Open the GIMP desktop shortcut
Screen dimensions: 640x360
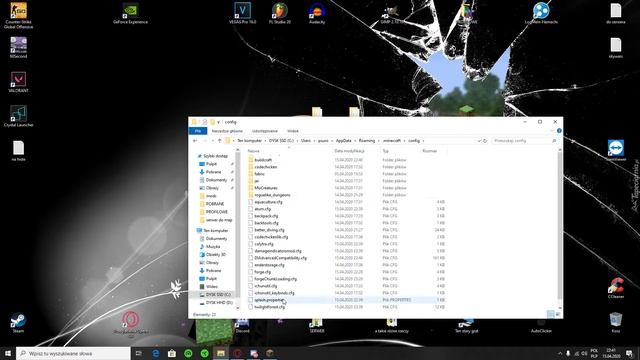click(391, 13)
